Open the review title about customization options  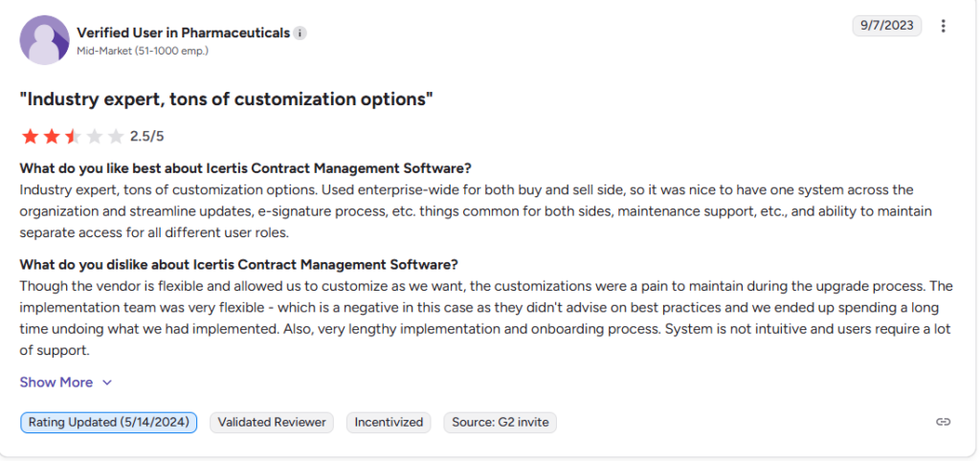tap(227, 99)
